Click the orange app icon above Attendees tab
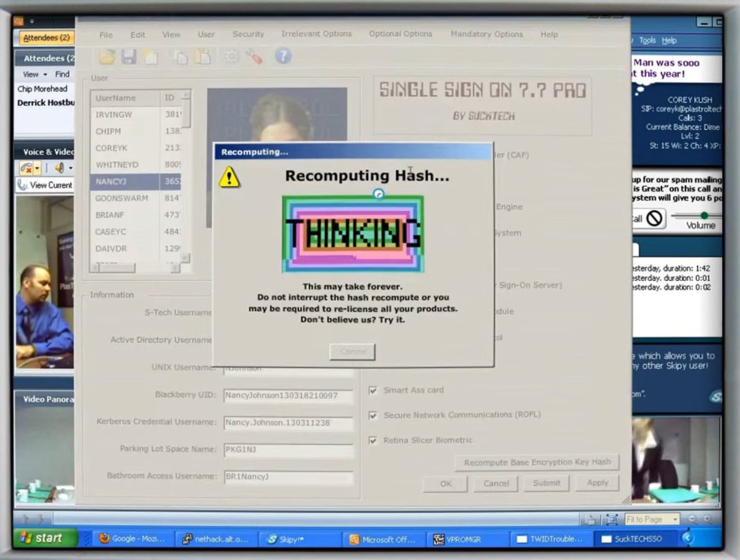The image size is (740, 560). pyautogui.click(x=18, y=21)
